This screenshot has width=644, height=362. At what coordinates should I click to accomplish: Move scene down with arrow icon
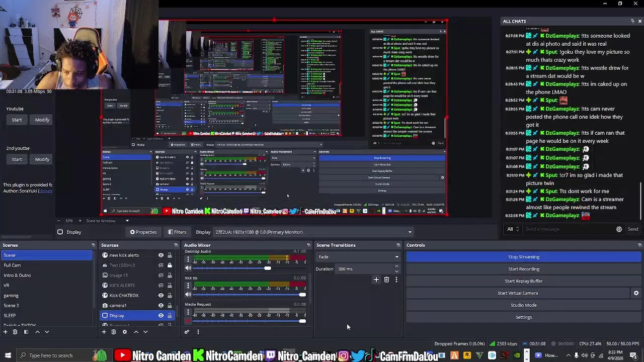47,332
